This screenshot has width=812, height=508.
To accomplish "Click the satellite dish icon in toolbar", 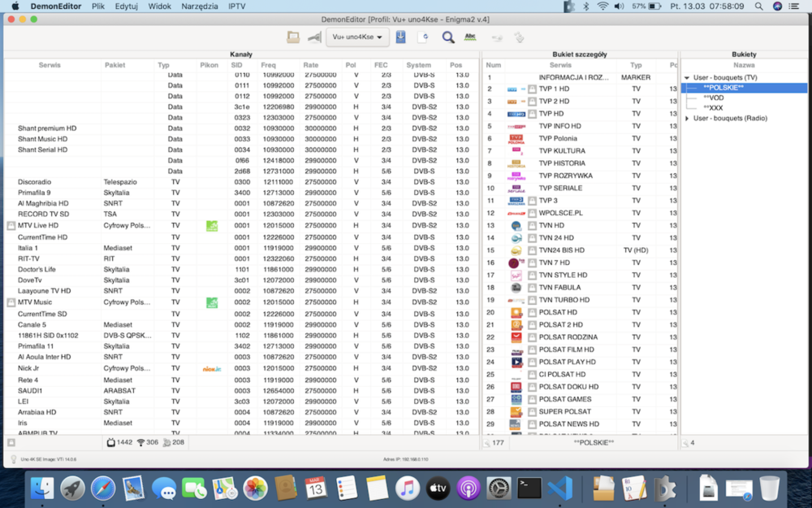I will tap(314, 37).
